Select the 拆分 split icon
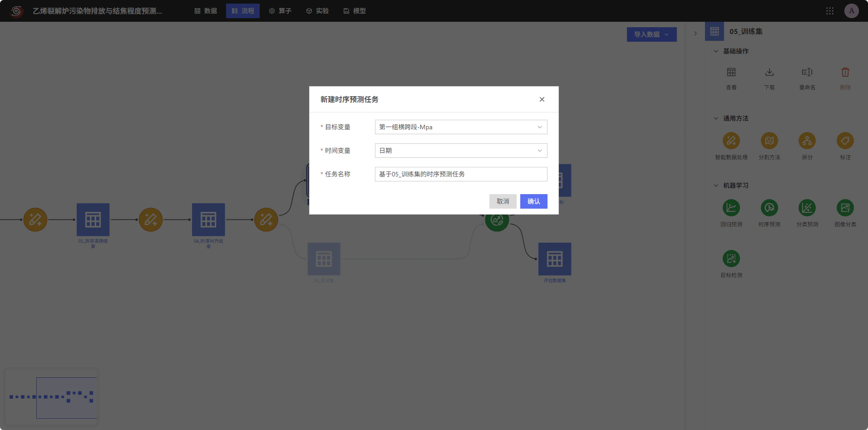Screen dimensions: 868x430 click(x=807, y=141)
